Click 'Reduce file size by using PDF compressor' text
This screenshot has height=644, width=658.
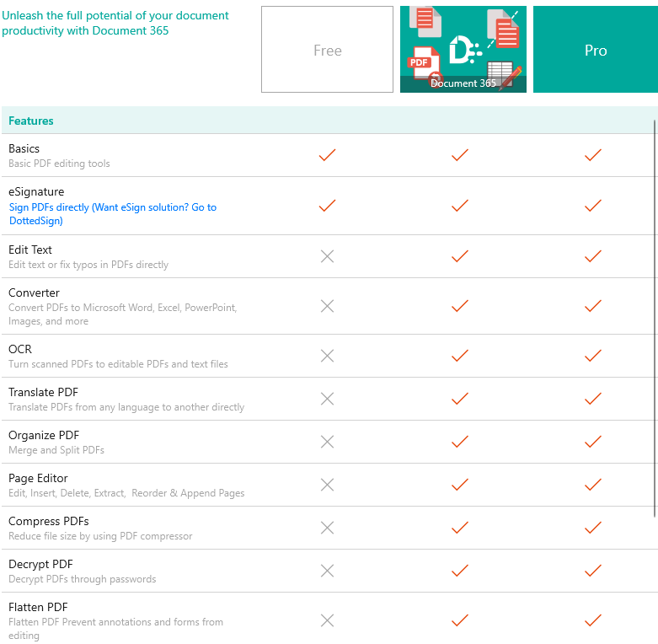pyautogui.click(x=100, y=536)
